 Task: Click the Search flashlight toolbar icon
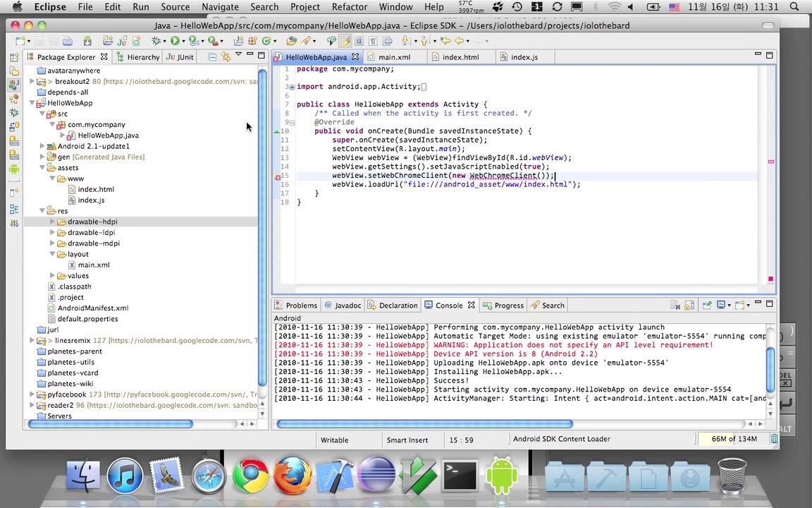pyautogui.click(x=306, y=40)
